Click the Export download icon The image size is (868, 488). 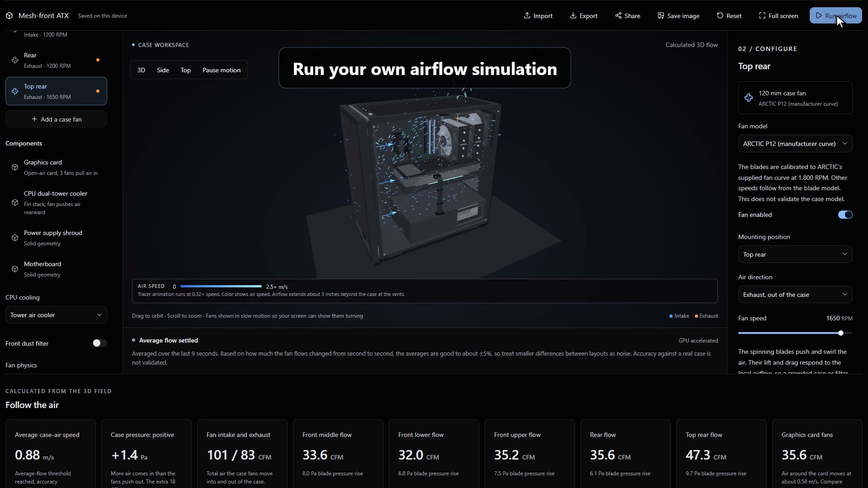tap(573, 15)
